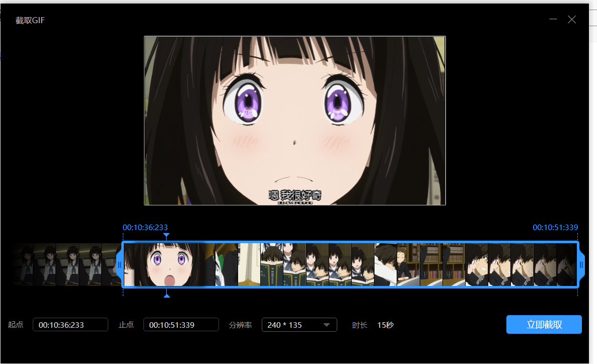Click the 截取GIF window title

point(30,21)
